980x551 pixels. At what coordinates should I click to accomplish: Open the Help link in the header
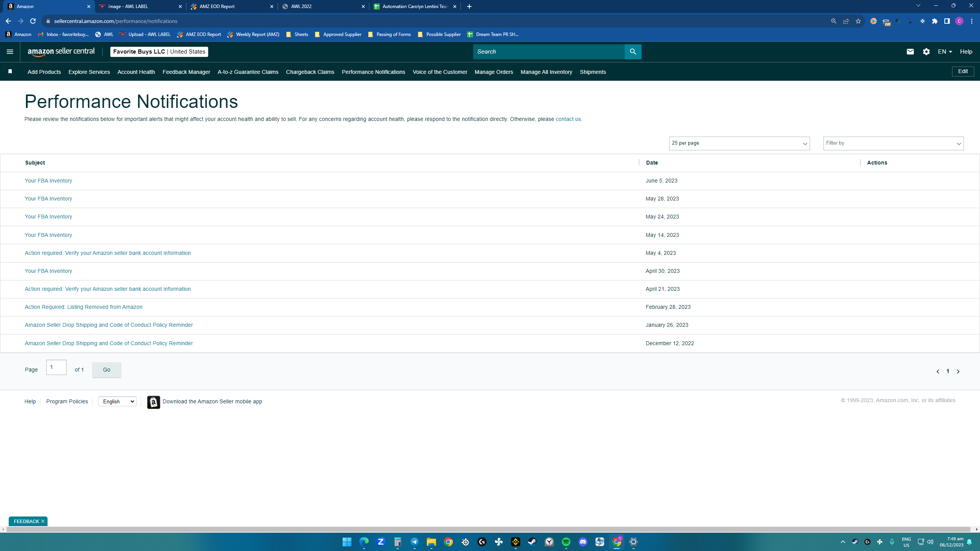(966, 52)
